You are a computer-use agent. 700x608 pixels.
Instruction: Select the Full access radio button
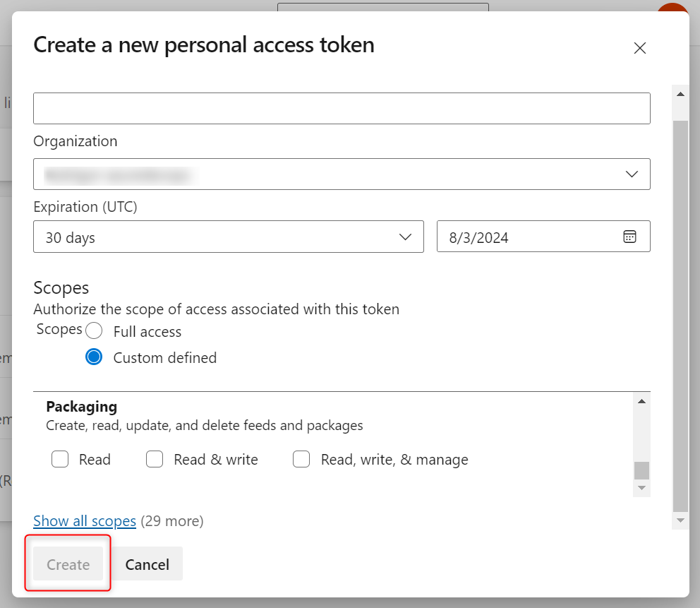tap(94, 331)
